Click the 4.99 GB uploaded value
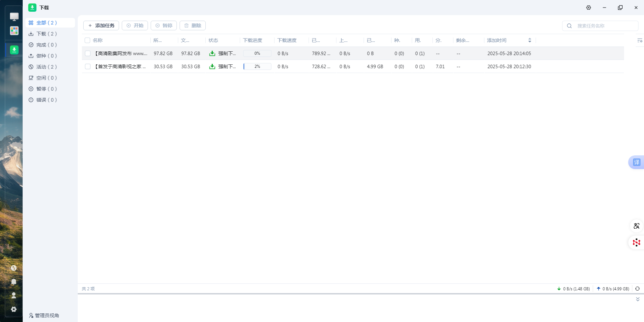This screenshot has width=644, height=322. (375, 66)
